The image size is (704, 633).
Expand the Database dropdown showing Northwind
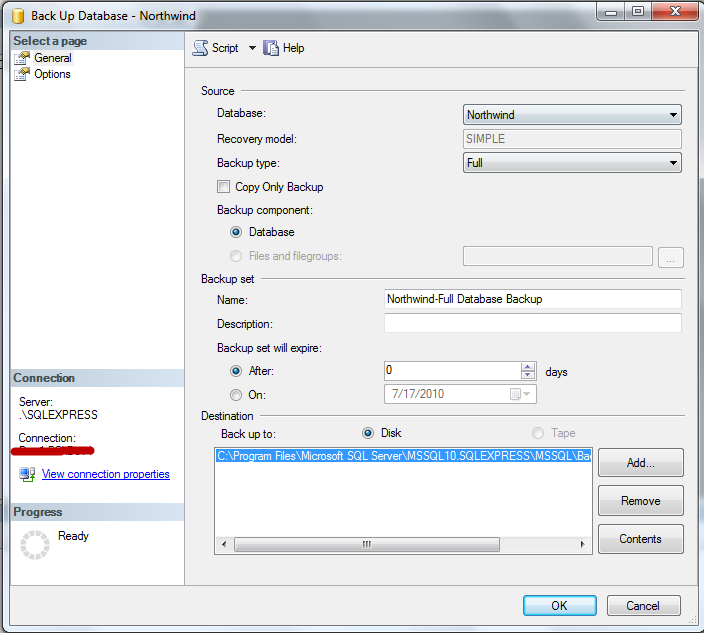point(572,114)
